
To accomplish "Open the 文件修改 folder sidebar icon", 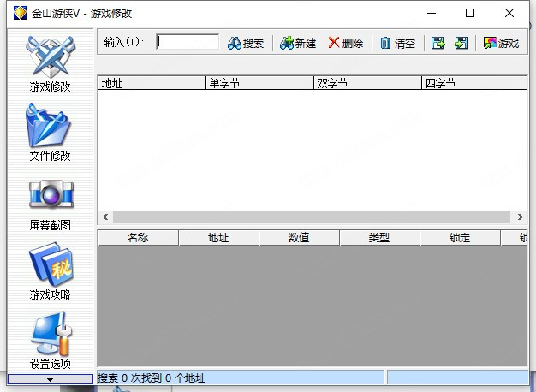I will (48, 125).
